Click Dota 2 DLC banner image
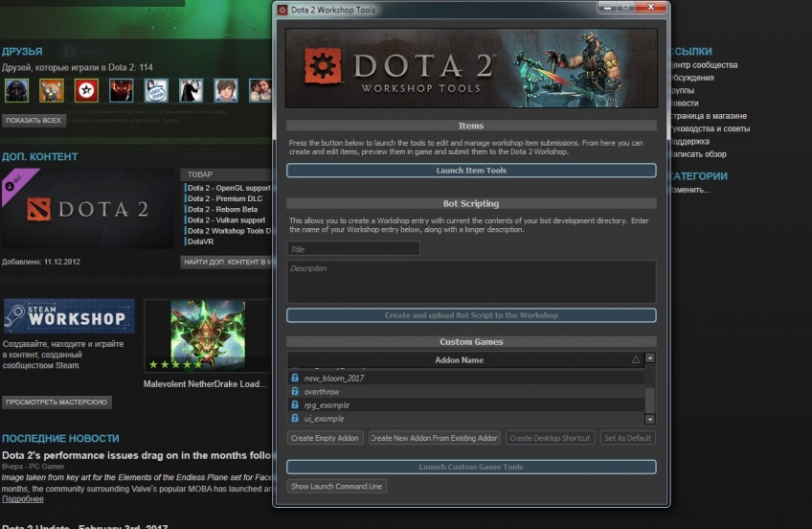Viewport: 812px width, 529px height. point(87,209)
